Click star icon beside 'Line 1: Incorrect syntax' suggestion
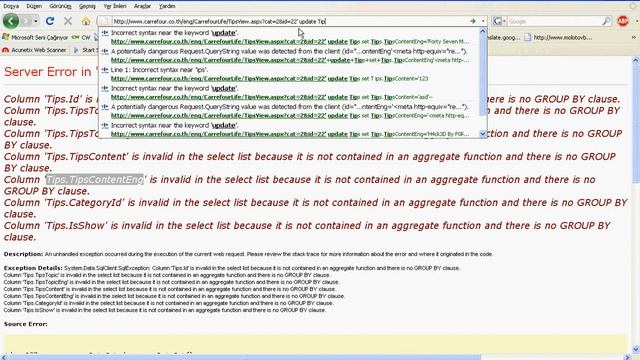The width and height of the screenshot is (640, 360). 105,70
